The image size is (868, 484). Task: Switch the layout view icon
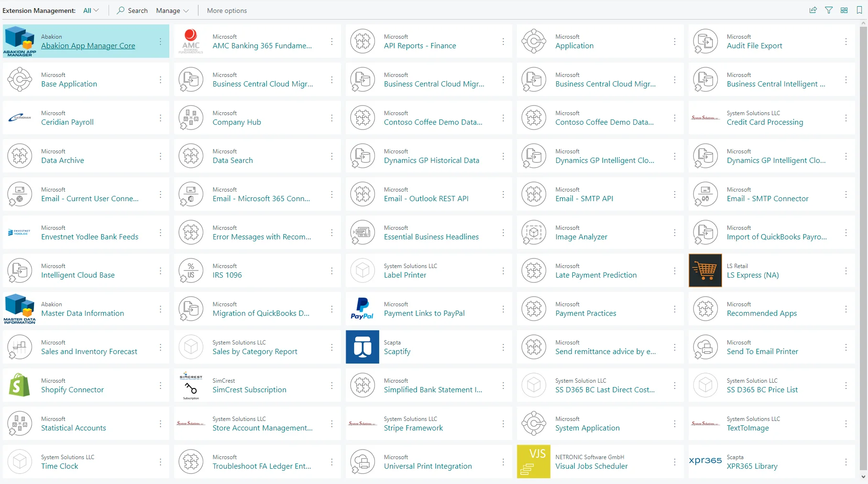pyautogui.click(x=844, y=10)
